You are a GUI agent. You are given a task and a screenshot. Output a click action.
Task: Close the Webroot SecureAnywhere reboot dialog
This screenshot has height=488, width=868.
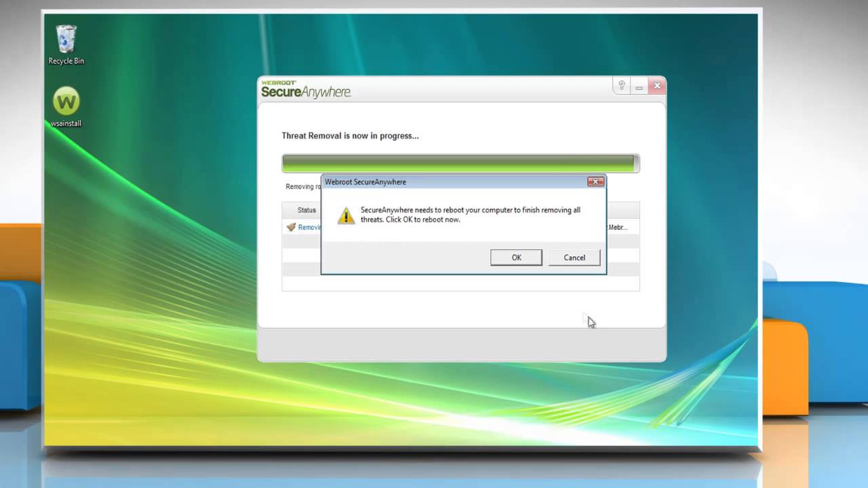click(x=595, y=182)
